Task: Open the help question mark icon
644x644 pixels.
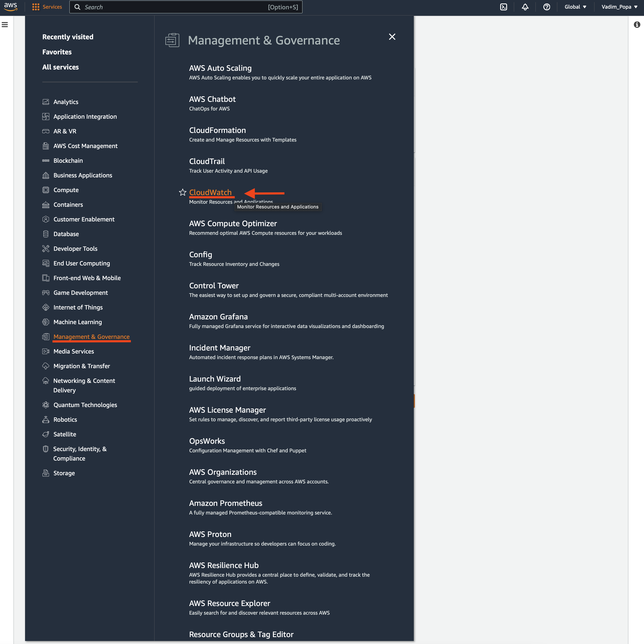Action: pyautogui.click(x=546, y=7)
